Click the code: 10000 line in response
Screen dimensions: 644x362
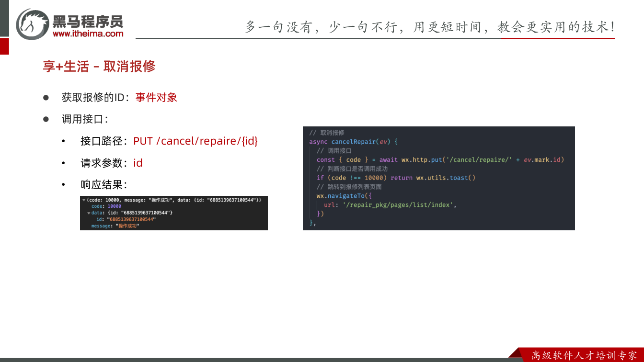(106, 206)
